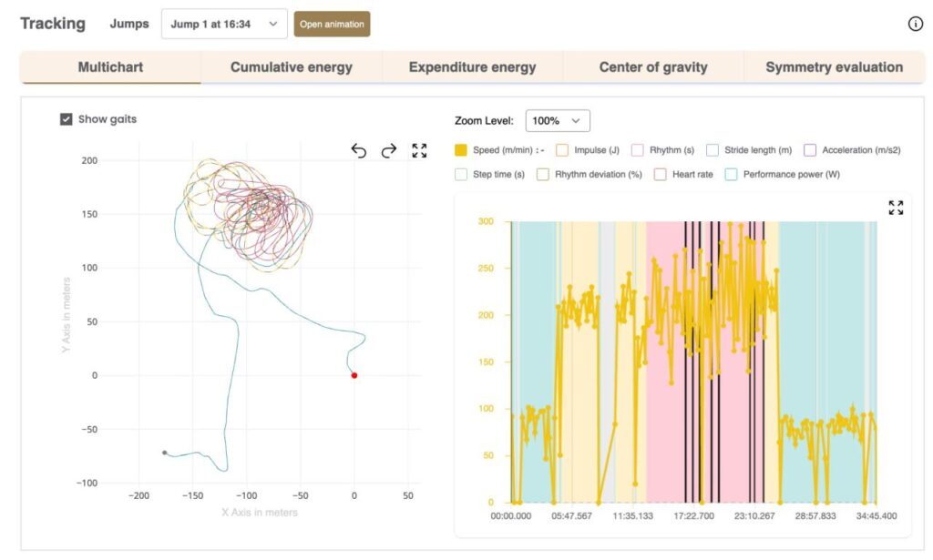Expand the speed chart to fullscreen
Image resolution: width=933 pixels, height=560 pixels.
(896, 208)
